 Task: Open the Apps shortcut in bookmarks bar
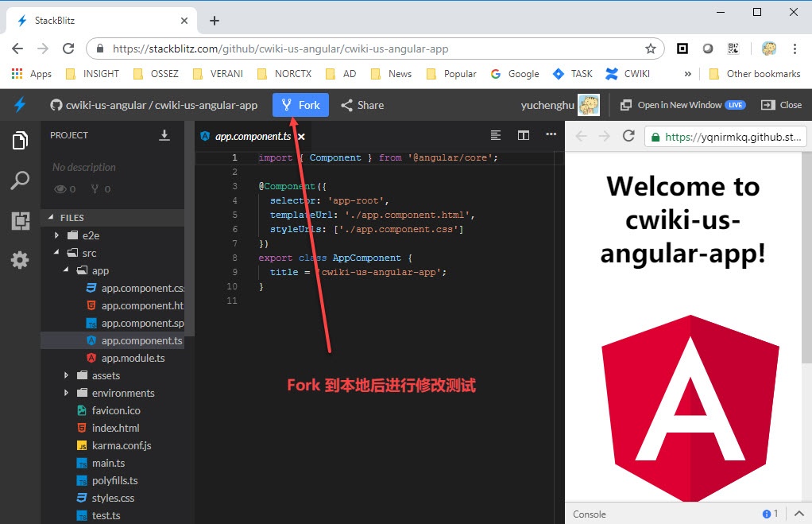(x=32, y=74)
